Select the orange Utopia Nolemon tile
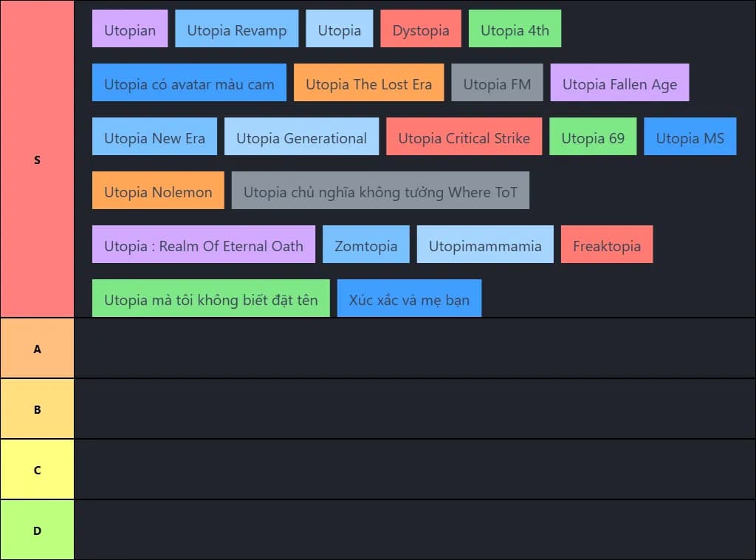Viewport: 756px width, 560px height. (x=158, y=191)
